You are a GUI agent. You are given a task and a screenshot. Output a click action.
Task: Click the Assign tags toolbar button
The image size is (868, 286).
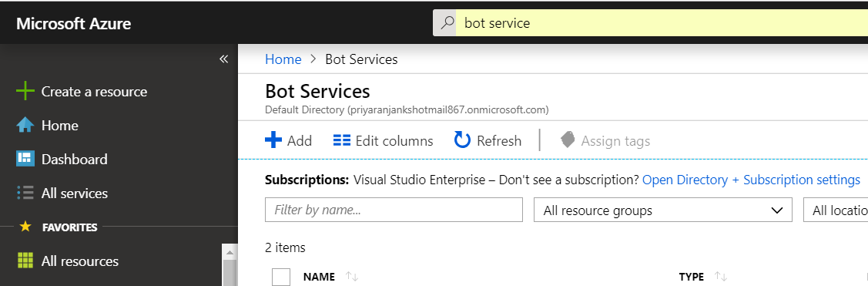(x=605, y=140)
